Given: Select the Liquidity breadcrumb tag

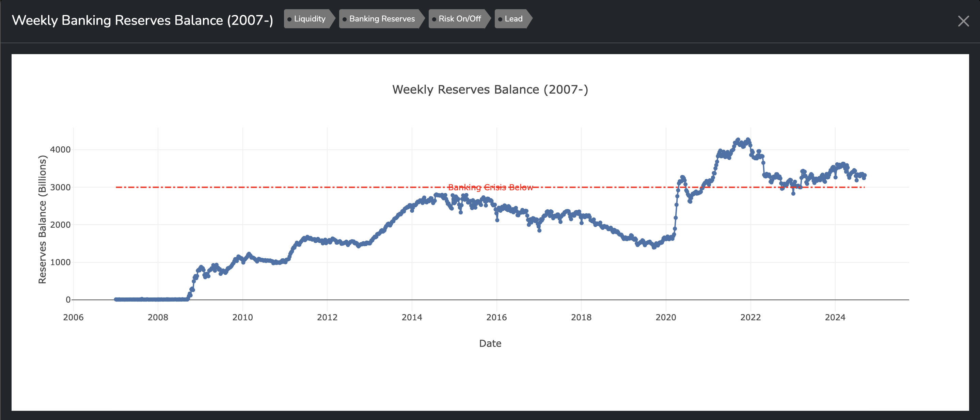Looking at the screenshot, I should click(309, 19).
